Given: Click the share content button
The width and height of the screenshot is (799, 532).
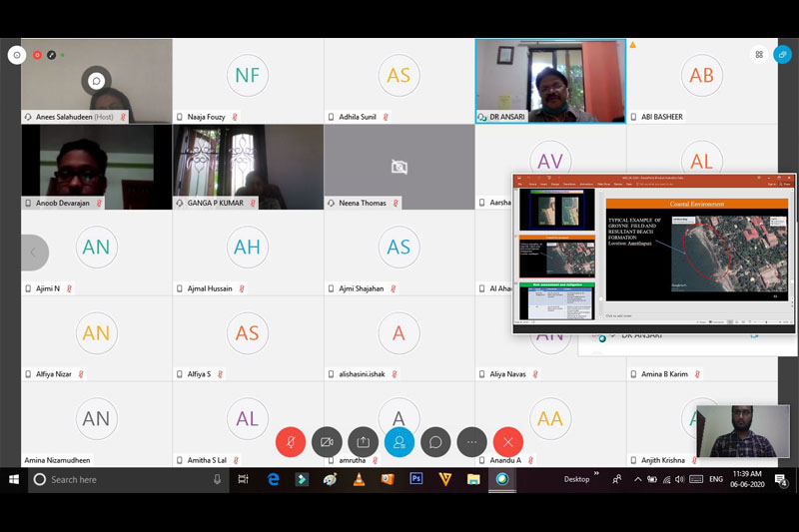Looking at the screenshot, I should [x=363, y=441].
